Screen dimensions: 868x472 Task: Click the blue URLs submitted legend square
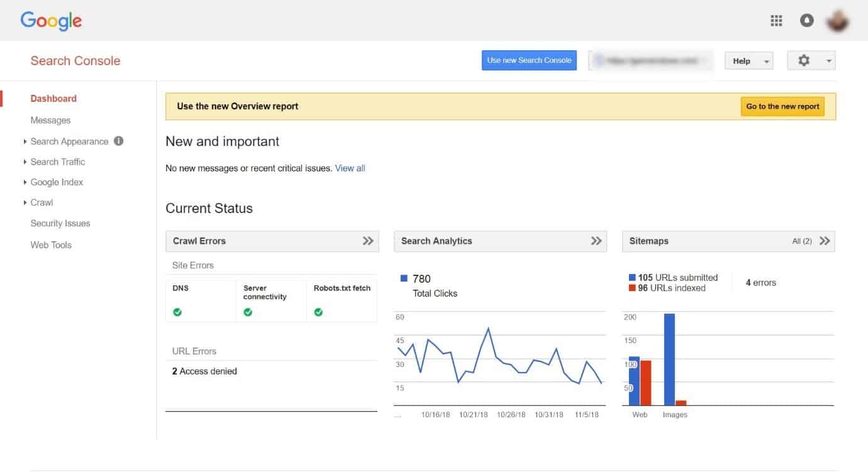[632, 277]
